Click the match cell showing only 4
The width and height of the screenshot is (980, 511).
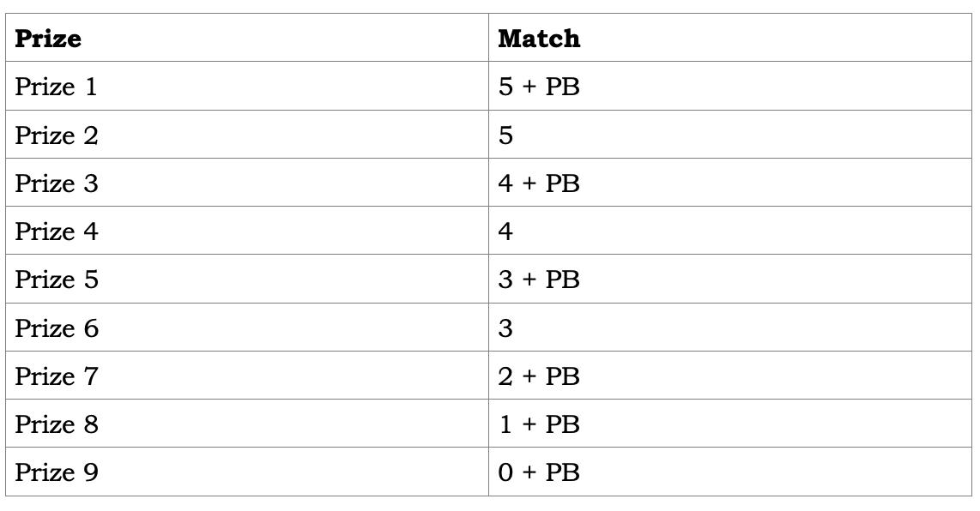pos(505,231)
